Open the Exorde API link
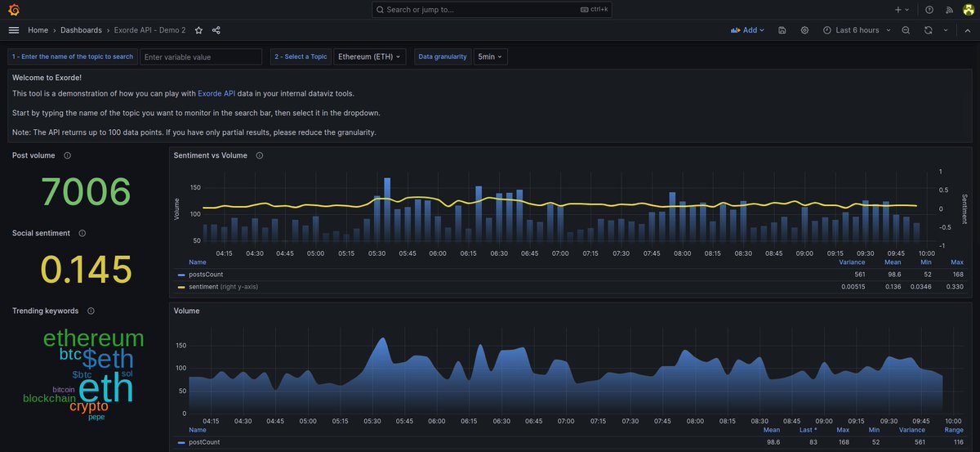 click(216, 94)
